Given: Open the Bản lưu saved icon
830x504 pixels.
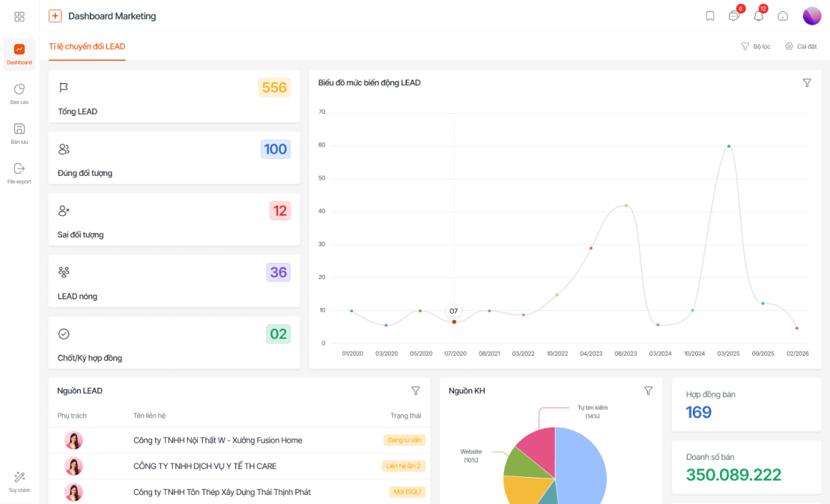Looking at the screenshot, I should (x=19, y=133).
